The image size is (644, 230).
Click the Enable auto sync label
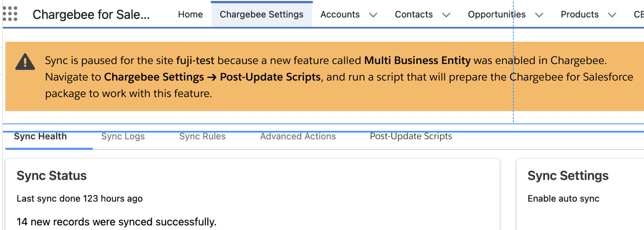[563, 199]
